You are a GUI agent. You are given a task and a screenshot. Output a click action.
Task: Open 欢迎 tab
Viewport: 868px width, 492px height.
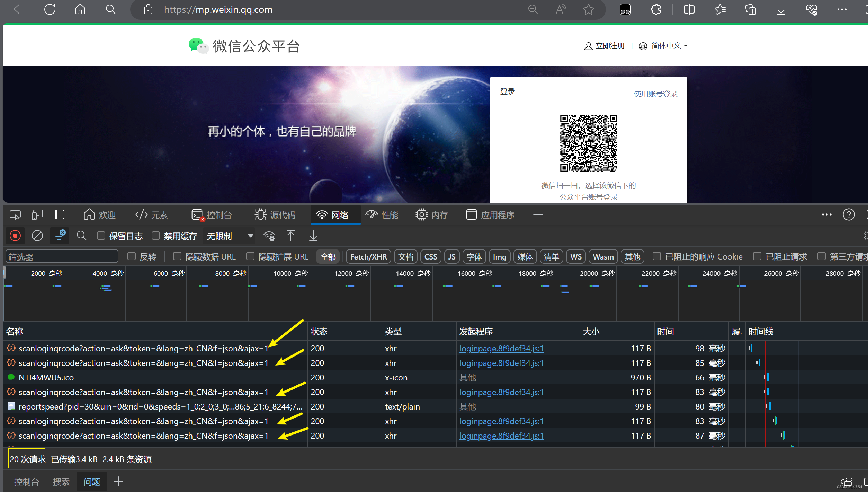tap(100, 215)
